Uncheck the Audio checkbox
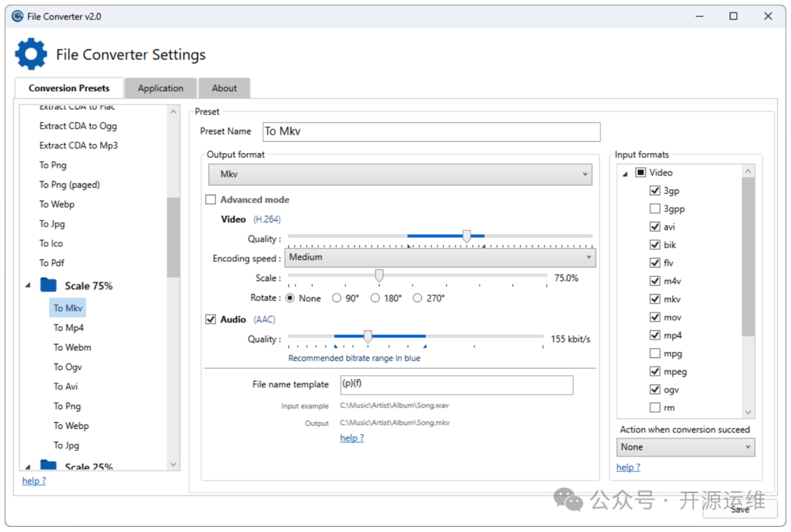This screenshot has height=532, width=791. (x=211, y=320)
